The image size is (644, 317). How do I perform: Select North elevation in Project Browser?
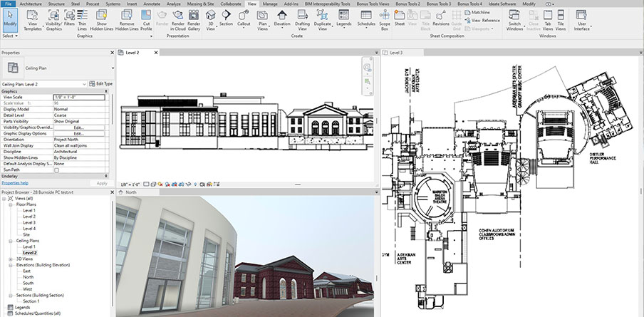pyautogui.click(x=28, y=277)
